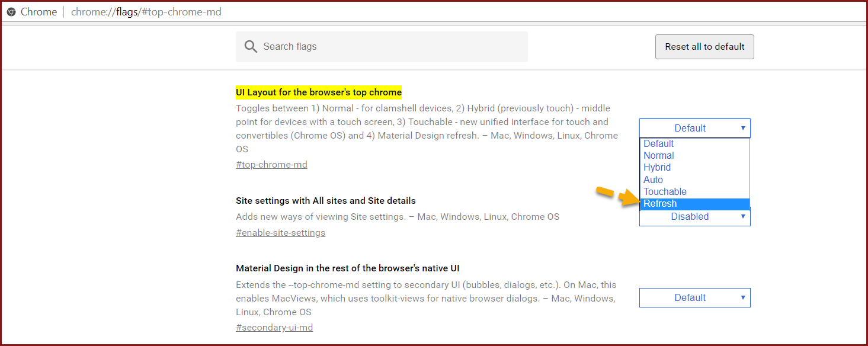Choose Touchable from the dropdown list
Image resolution: width=868 pixels, height=346 pixels.
[x=665, y=192]
